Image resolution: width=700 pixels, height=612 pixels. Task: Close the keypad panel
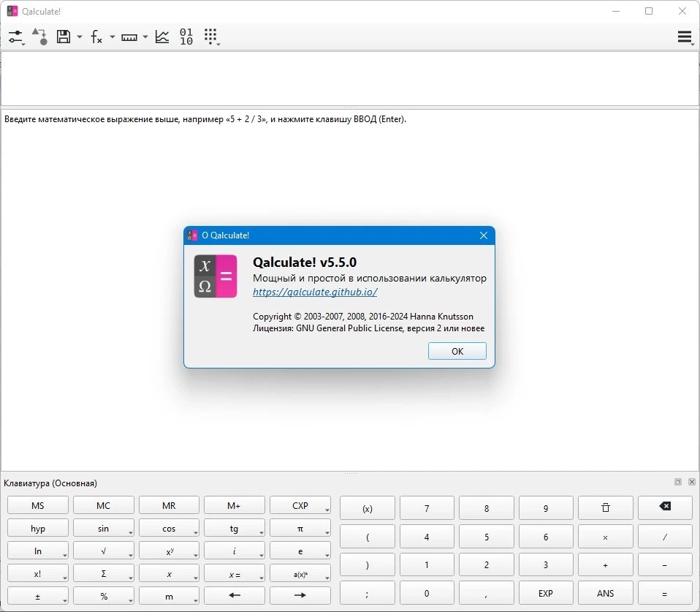[691, 482]
